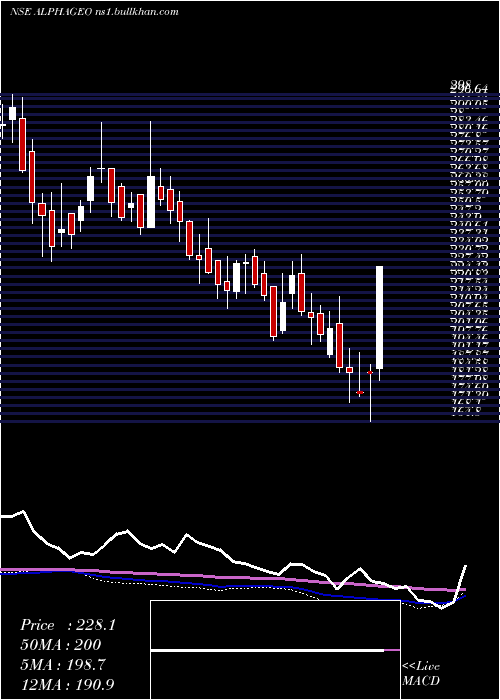Click the Price : 228.1 readout

tap(68, 625)
